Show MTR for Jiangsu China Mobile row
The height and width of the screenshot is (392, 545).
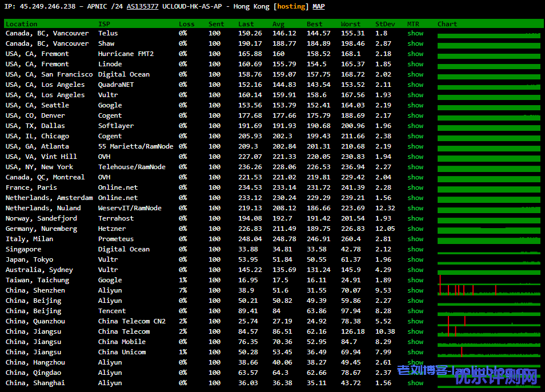(415, 342)
